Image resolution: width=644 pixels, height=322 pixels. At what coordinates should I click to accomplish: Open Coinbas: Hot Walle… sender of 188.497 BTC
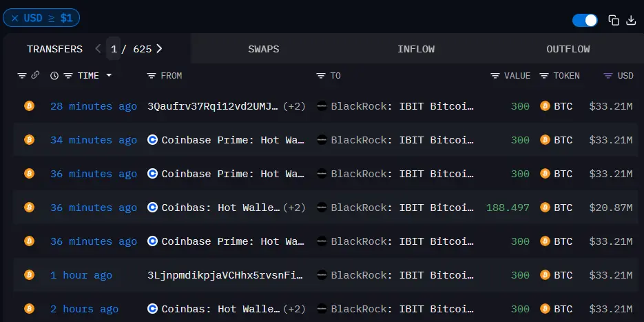221,208
